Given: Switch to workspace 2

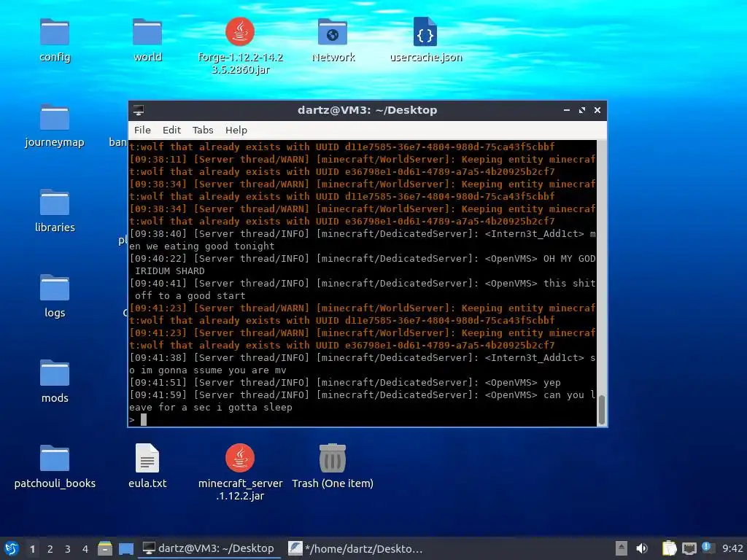Looking at the screenshot, I should pos(50,549).
